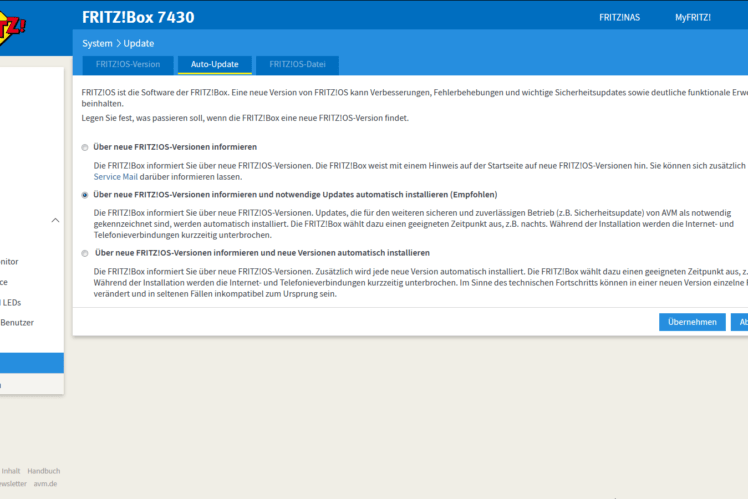Image resolution: width=748 pixels, height=499 pixels.
Task: Open the highlighted active sidebar entry
Action: point(31,363)
